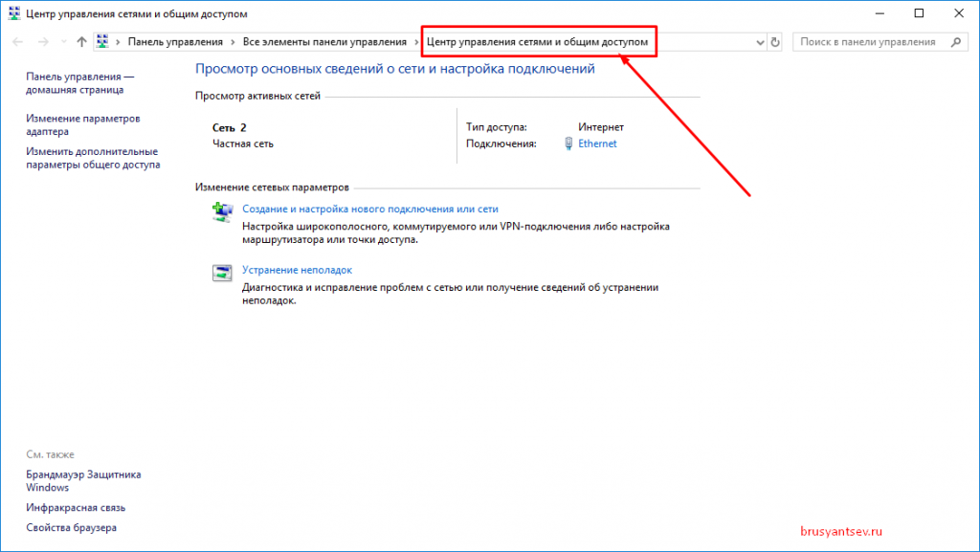Click the См. также label
This screenshot has height=552, width=980.
click(x=50, y=454)
